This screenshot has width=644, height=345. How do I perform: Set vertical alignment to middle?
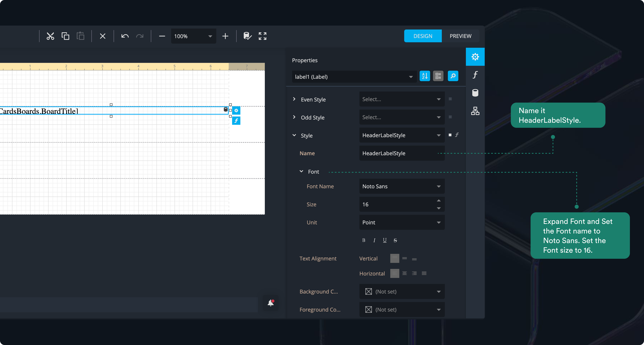coord(404,258)
